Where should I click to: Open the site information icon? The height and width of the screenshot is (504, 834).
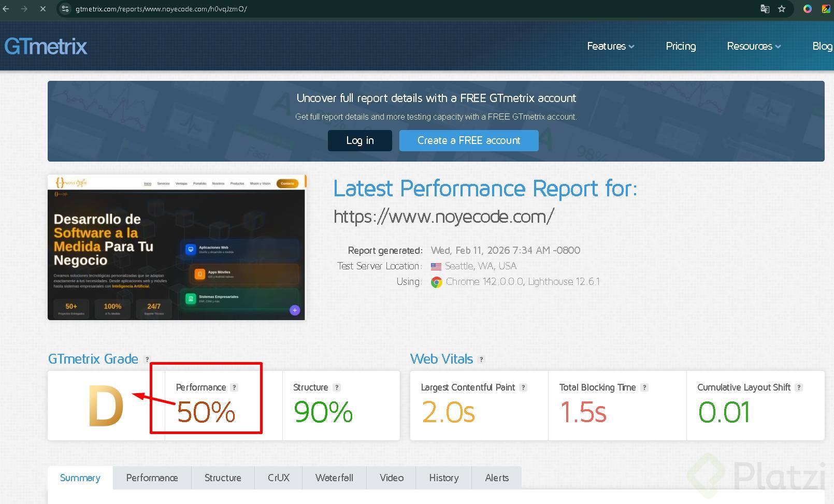[x=65, y=9]
